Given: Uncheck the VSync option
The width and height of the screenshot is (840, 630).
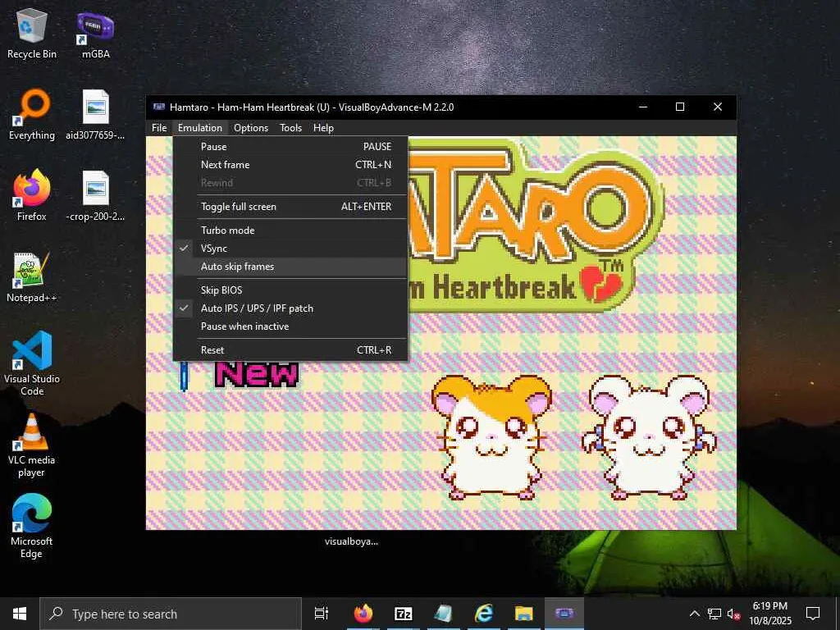Looking at the screenshot, I should click(x=290, y=248).
